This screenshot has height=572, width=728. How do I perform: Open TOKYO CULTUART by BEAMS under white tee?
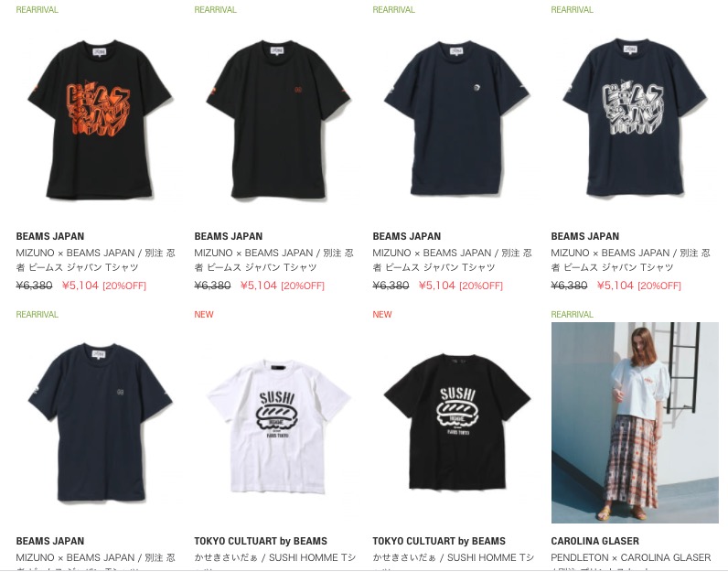click(261, 541)
